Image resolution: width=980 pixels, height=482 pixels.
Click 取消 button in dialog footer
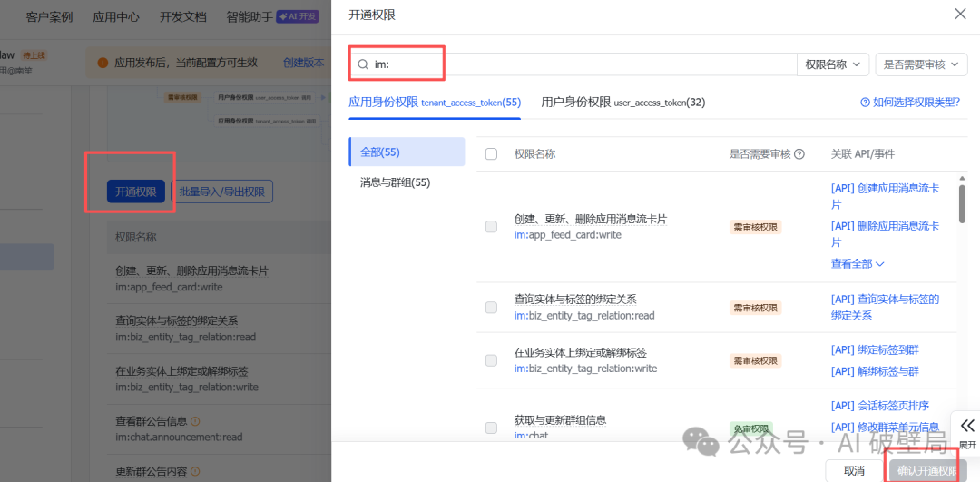[854, 471]
